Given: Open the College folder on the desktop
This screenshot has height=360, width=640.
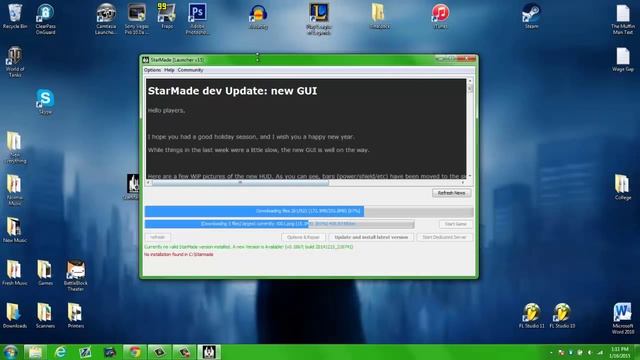Looking at the screenshot, I should 622,187.
